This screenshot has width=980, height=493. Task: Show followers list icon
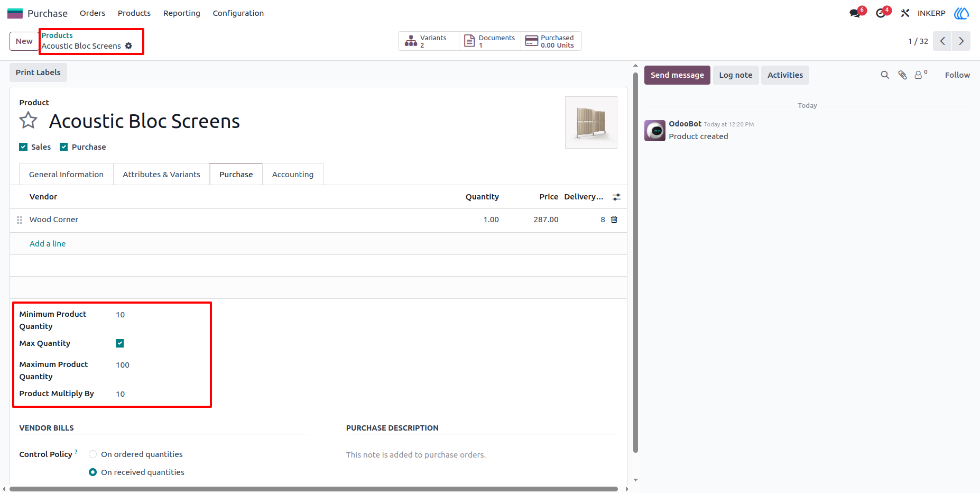point(921,75)
